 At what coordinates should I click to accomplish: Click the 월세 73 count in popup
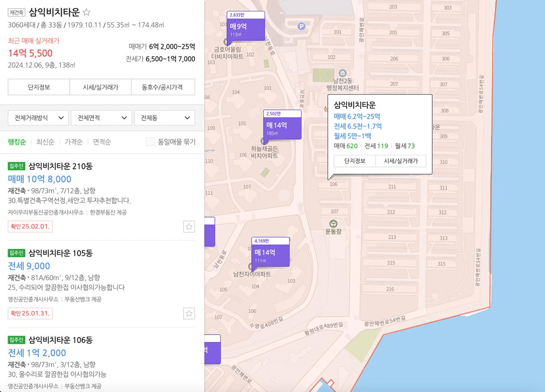(x=405, y=146)
